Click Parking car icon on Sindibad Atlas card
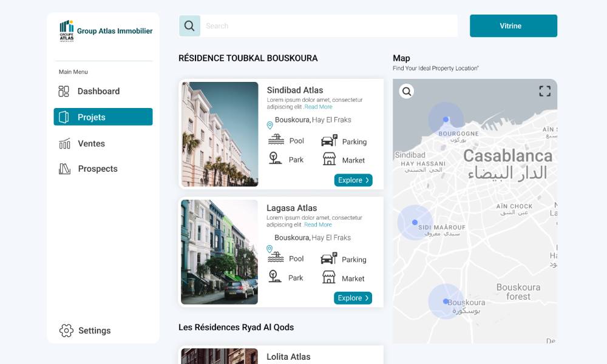This screenshot has width=607, height=364. tap(330, 140)
